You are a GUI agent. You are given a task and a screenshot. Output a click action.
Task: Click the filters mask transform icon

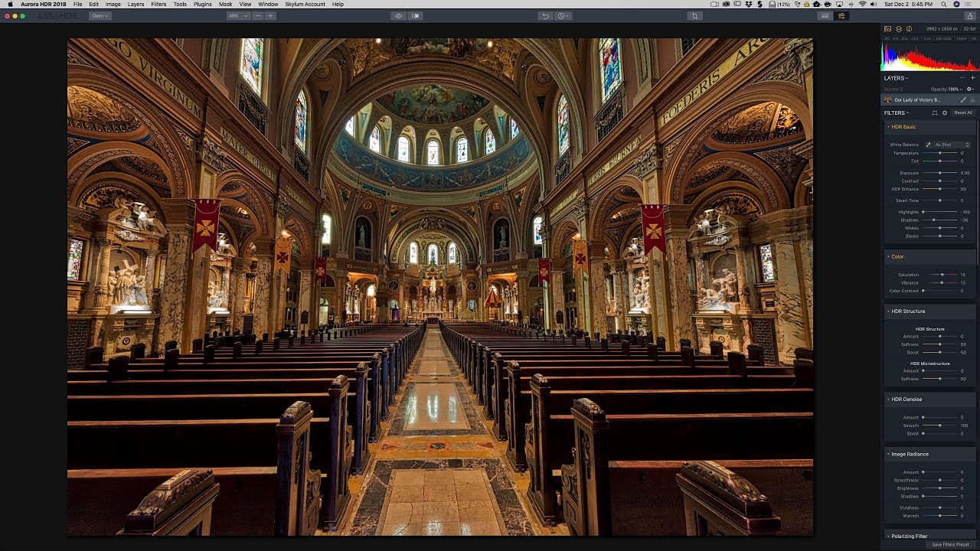pos(935,113)
